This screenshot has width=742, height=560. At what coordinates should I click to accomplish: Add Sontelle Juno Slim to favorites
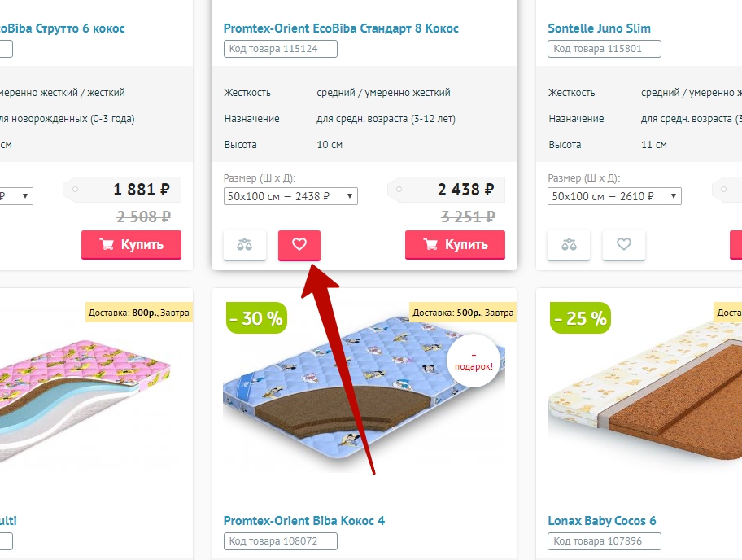click(624, 245)
